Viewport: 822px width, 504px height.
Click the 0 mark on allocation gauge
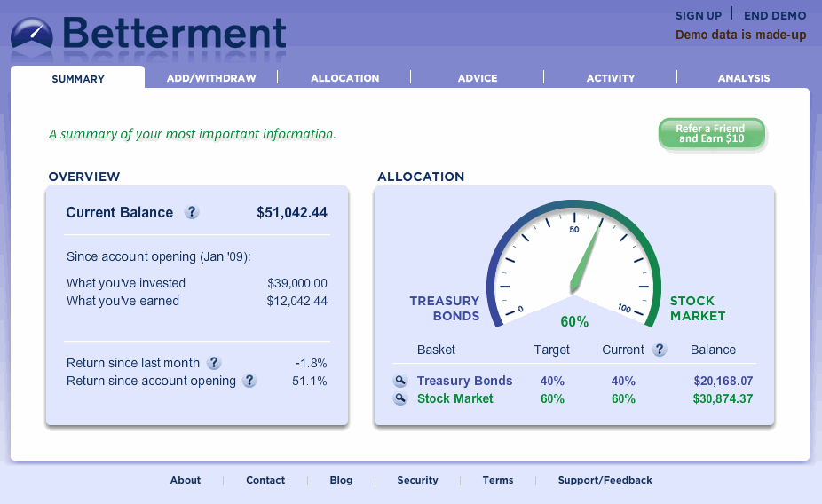pos(520,309)
